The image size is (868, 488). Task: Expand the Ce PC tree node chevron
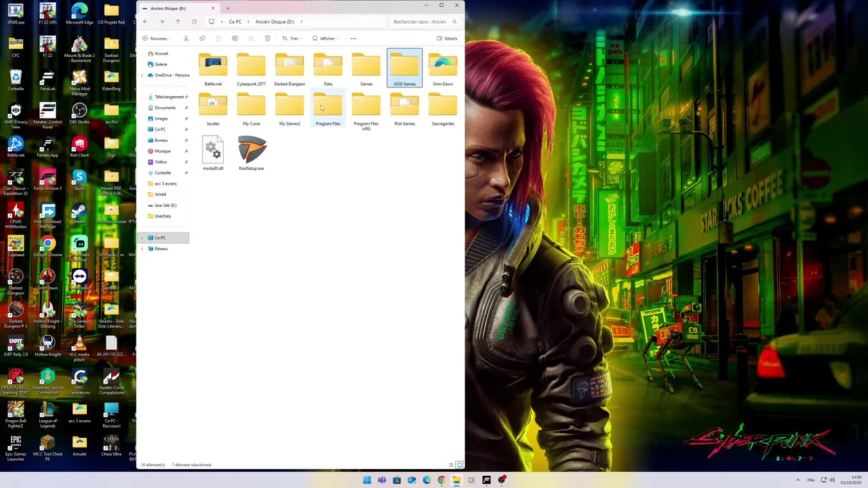[x=142, y=238]
